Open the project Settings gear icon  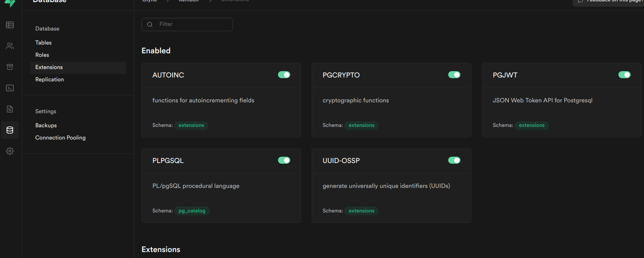10,151
